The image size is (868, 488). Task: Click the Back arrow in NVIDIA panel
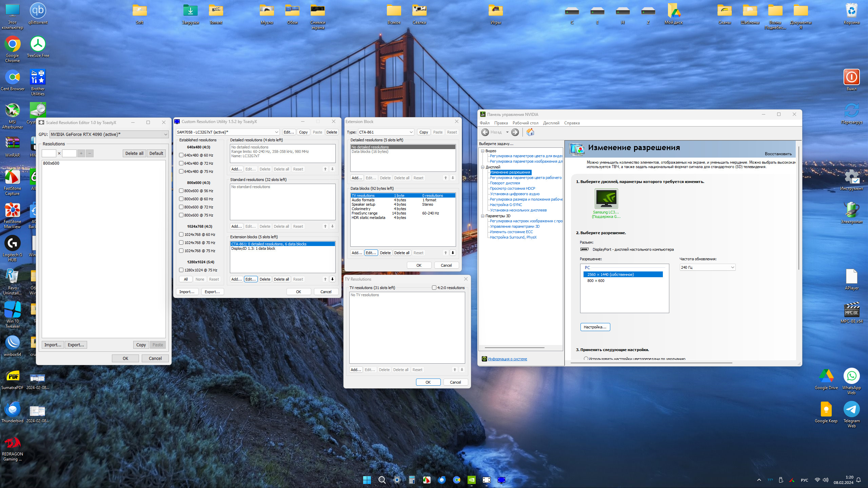pyautogui.click(x=485, y=132)
